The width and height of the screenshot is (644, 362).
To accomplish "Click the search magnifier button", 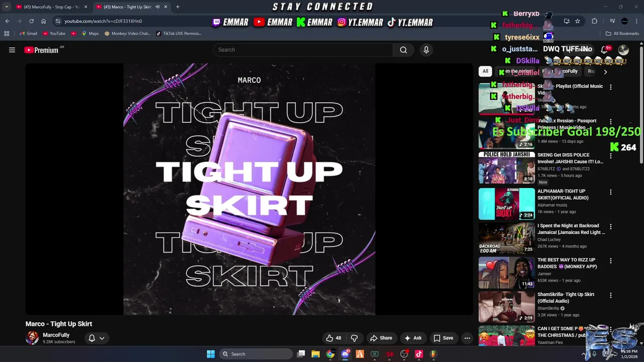I will [404, 50].
